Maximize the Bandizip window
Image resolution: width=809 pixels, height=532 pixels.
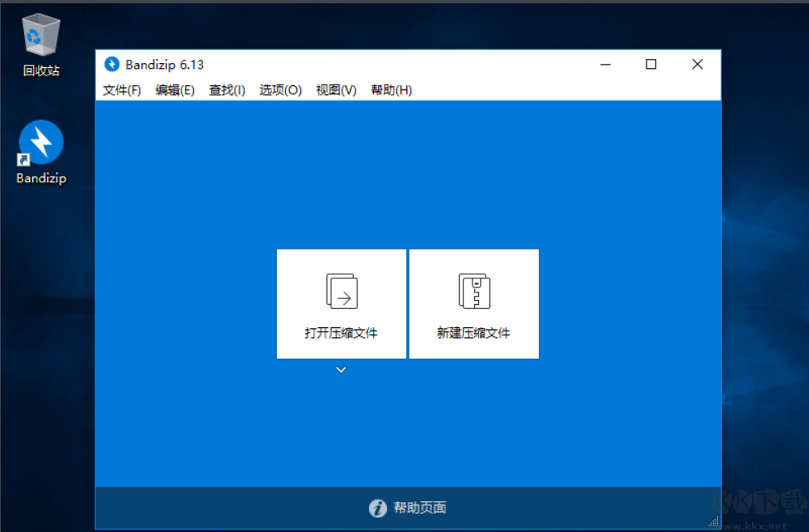(651, 64)
